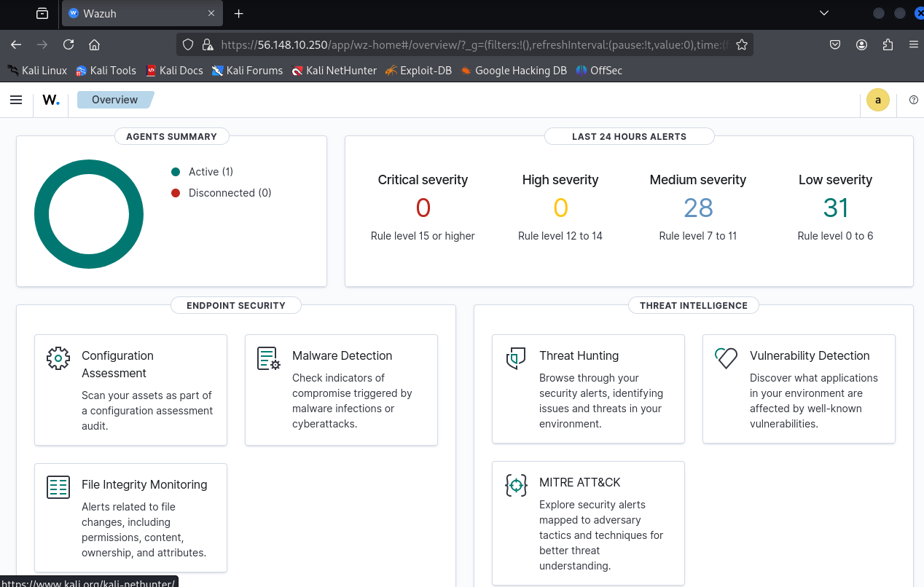Viewport: 924px width, 587px height.
Task: Click the agents summary donut chart
Action: click(x=89, y=214)
